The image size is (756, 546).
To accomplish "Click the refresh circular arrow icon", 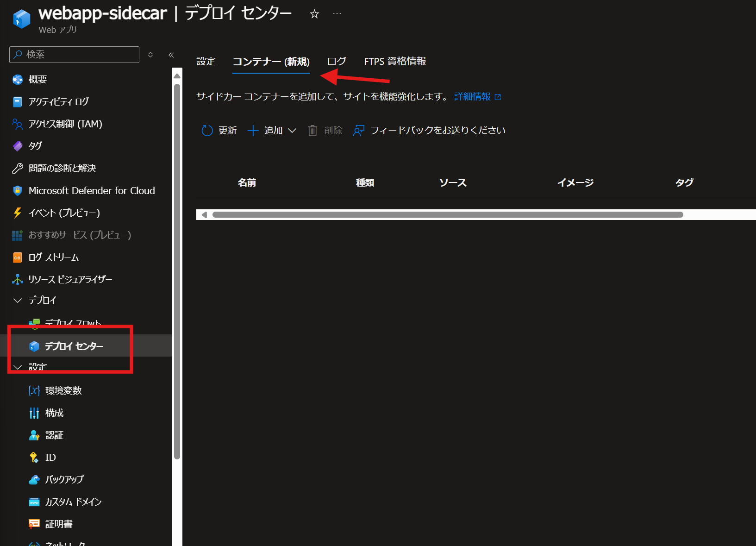I will (x=207, y=131).
